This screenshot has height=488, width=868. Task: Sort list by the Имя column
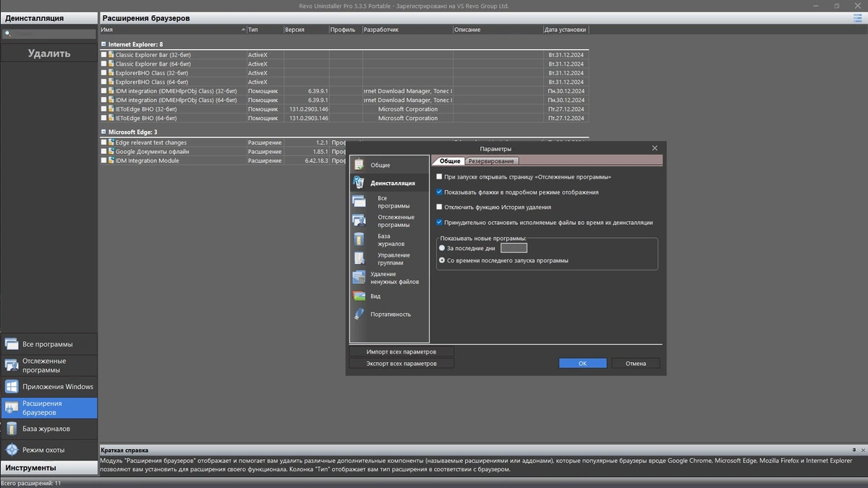click(x=172, y=30)
